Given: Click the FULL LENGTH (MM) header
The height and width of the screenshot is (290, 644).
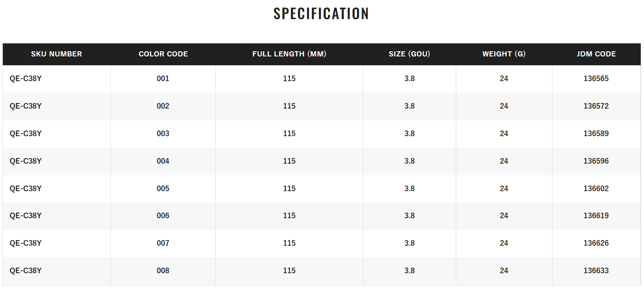Looking at the screenshot, I should click(x=289, y=54).
